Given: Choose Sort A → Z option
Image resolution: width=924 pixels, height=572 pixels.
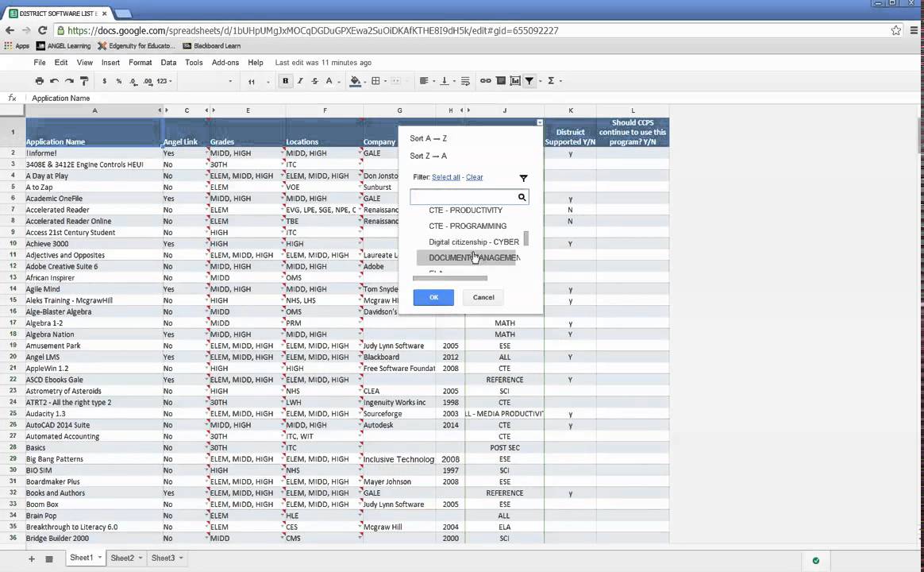Looking at the screenshot, I should click(429, 138).
